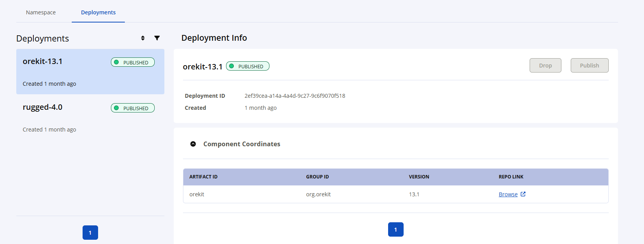Click the PUBLISHED badge on rugged-4.0
Viewport: 644px width, 244px height.
point(133,108)
